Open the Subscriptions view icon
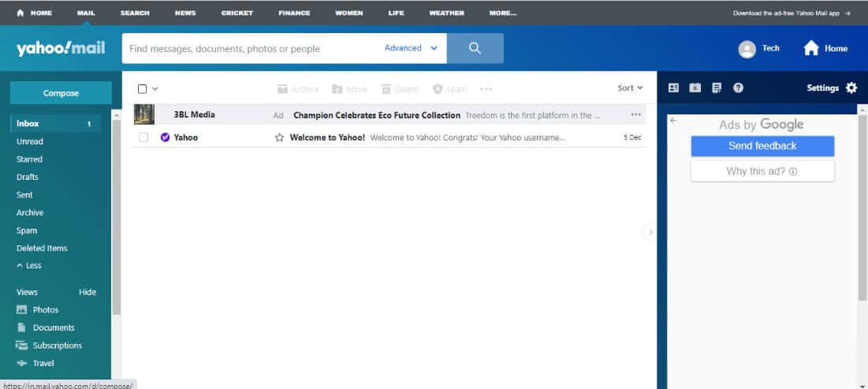 click(x=21, y=346)
